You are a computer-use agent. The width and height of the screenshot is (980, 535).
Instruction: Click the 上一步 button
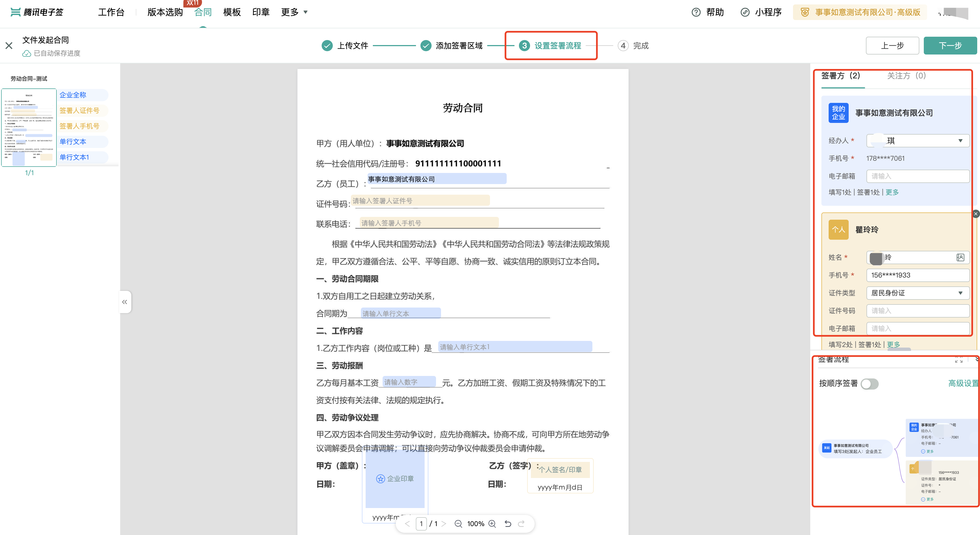(893, 46)
